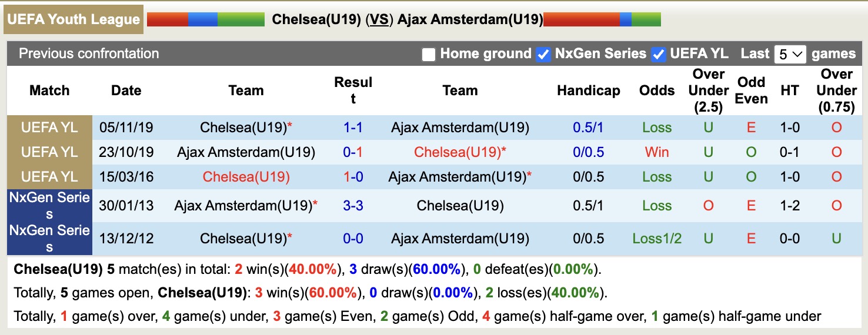
Task: Open the Chelsea(U19) team title link
Action: pos(316,19)
